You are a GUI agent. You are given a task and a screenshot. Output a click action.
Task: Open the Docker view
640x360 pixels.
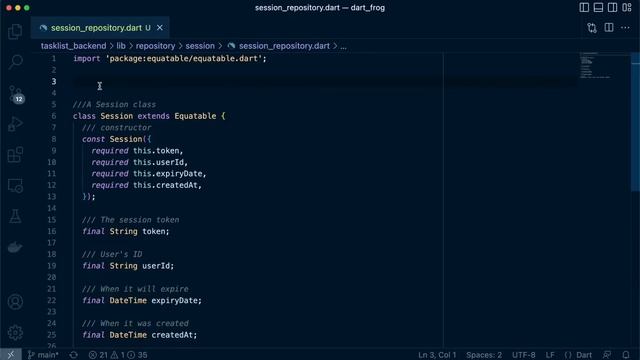pyautogui.click(x=15, y=247)
